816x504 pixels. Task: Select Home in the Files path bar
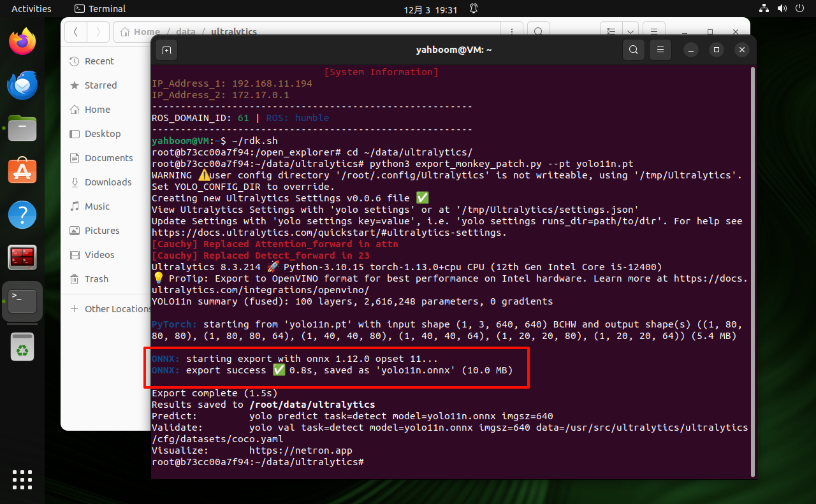point(140,32)
